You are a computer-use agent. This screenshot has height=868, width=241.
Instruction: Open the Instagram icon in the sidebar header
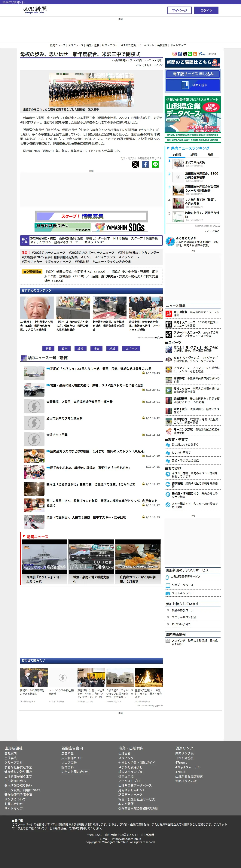[x=175, y=54]
